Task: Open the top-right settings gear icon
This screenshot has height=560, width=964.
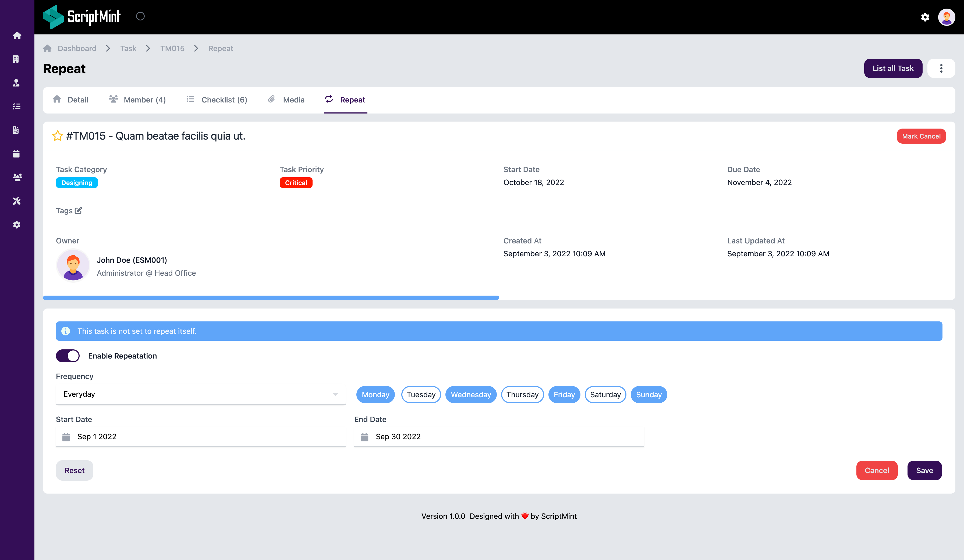Action: (x=925, y=17)
